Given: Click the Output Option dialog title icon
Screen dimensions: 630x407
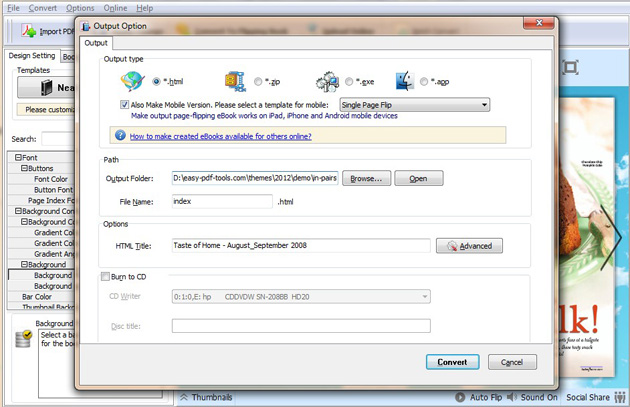Looking at the screenshot, I should pos(86,26).
